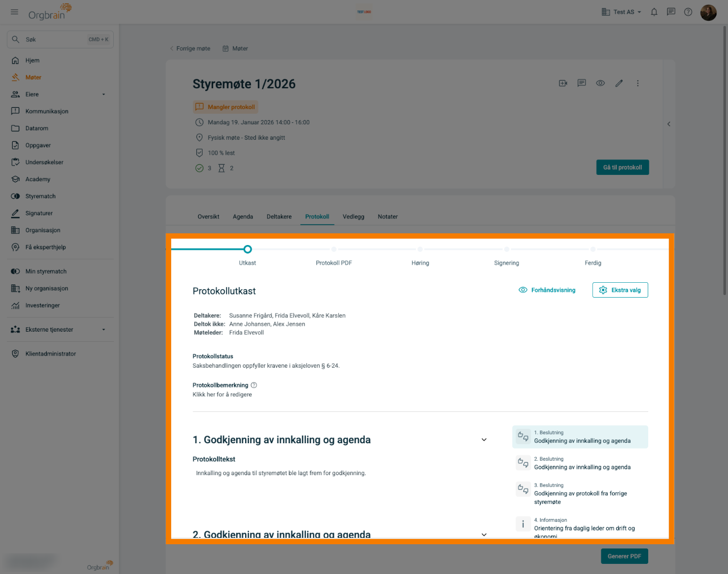Go back via Forrige møte link
This screenshot has width=728, height=574.
tap(190, 48)
